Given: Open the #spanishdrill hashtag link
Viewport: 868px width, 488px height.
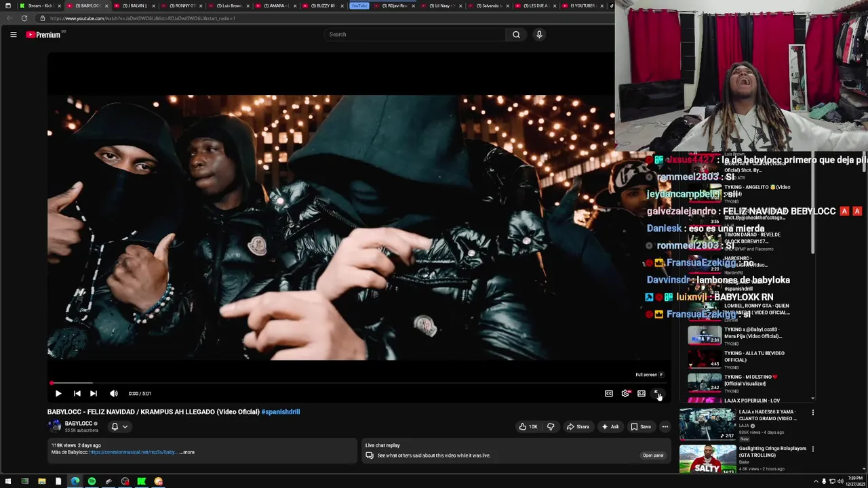Looking at the screenshot, I should 281,411.
